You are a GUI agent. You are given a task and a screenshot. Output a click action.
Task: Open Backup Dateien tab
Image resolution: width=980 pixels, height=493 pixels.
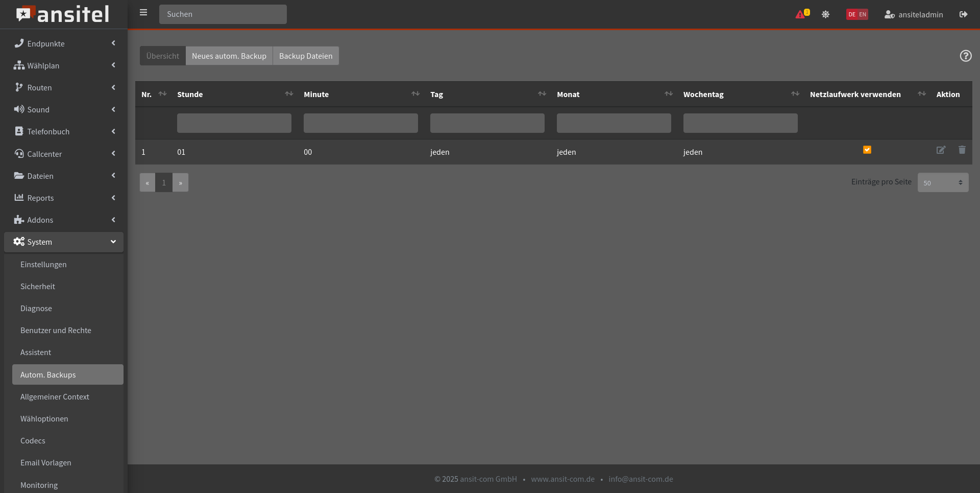306,56
